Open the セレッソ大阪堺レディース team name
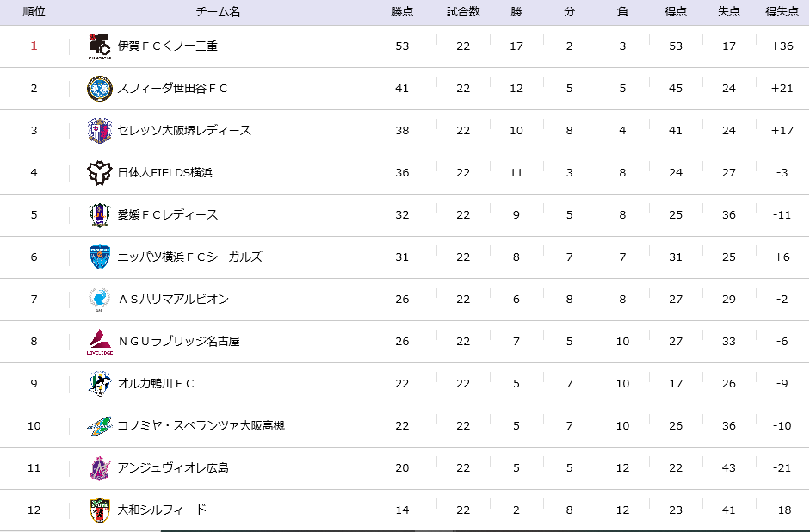This screenshot has height=532, width=810. 184,131
